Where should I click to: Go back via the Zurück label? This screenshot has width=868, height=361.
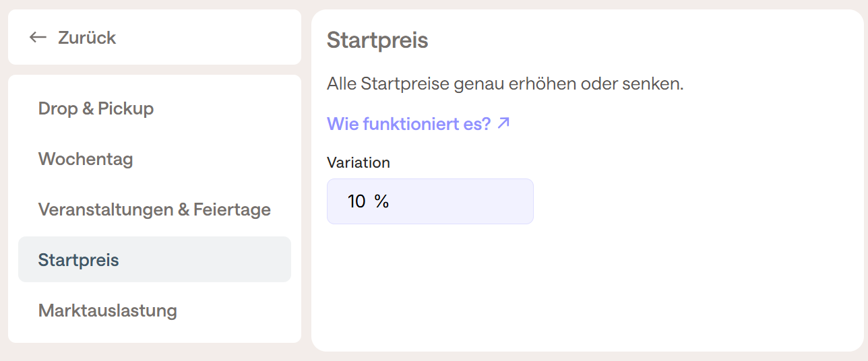[x=87, y=38]
